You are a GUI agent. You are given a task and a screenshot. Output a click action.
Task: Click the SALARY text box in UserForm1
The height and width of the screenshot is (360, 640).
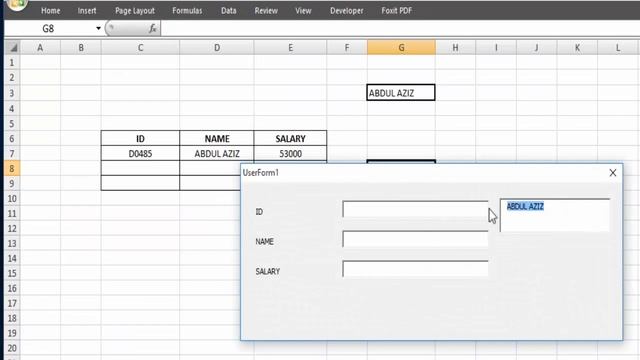(415, 269)
